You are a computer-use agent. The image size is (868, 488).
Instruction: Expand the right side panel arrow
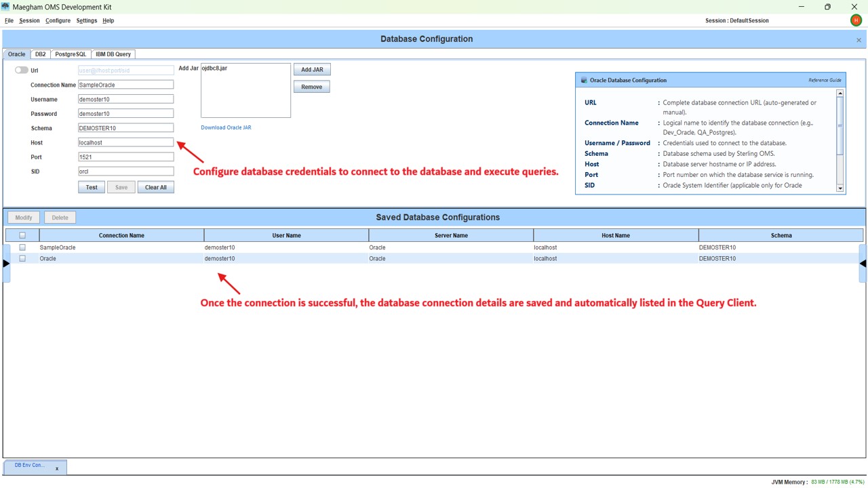863,263
